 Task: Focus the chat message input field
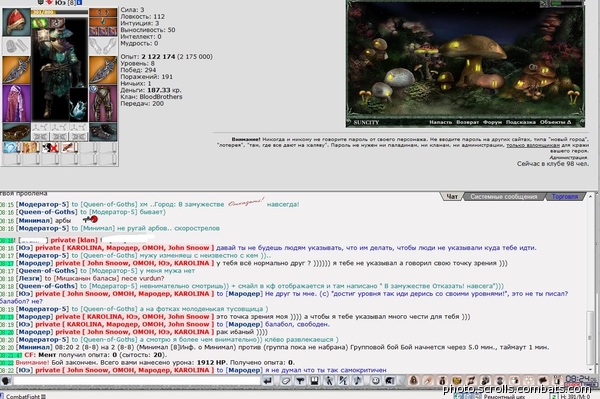pos(136,381)
